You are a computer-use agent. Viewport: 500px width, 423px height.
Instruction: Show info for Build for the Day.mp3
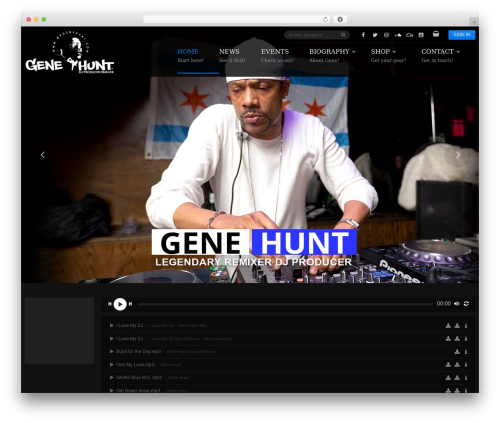click(x=466, y=352)
